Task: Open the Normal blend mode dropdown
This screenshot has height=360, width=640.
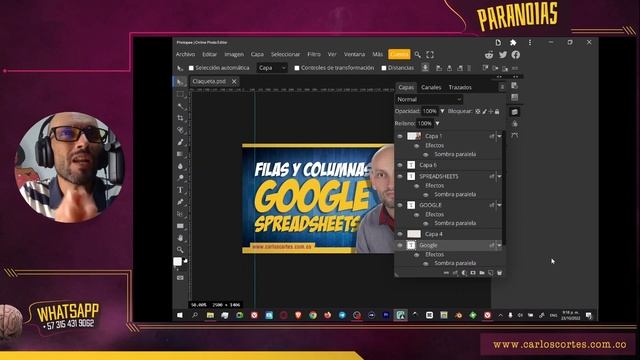Action: tap(429, 99)
